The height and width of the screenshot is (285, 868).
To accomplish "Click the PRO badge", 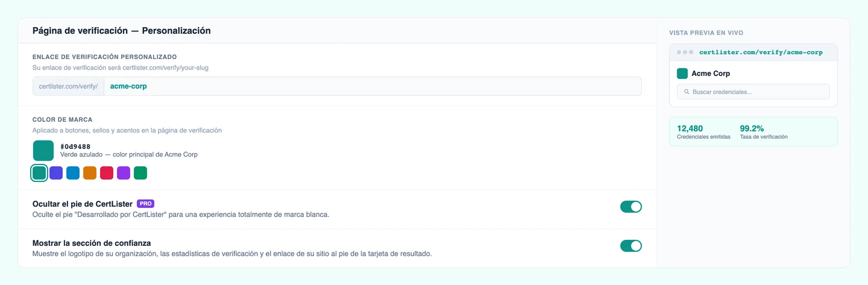I will [x=145, y=204].
